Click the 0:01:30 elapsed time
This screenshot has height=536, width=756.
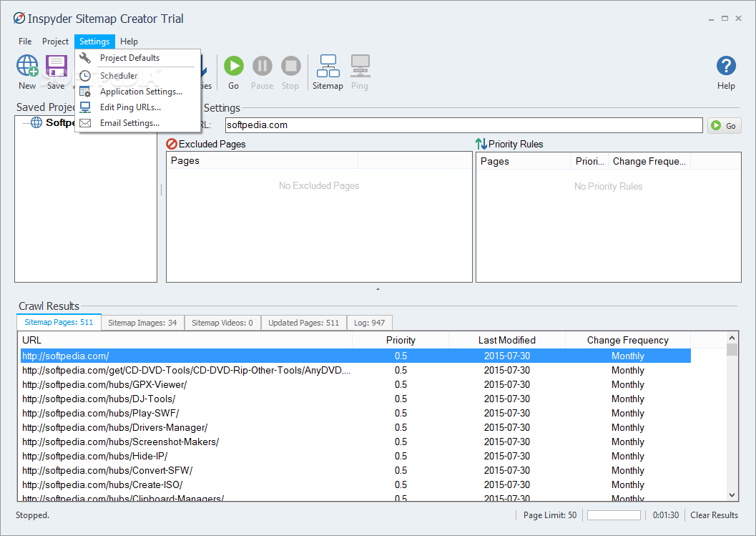(665, 515)
